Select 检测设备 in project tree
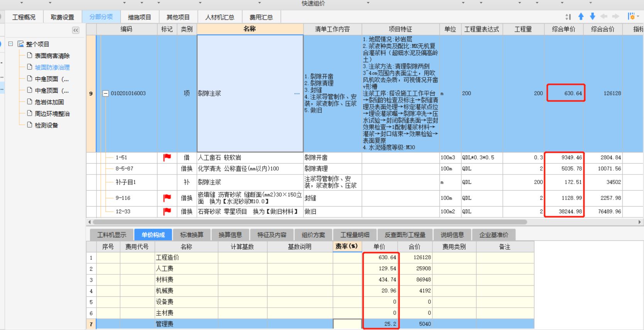The width and height of the screenshot is (644, 330). tap(46, 125)
